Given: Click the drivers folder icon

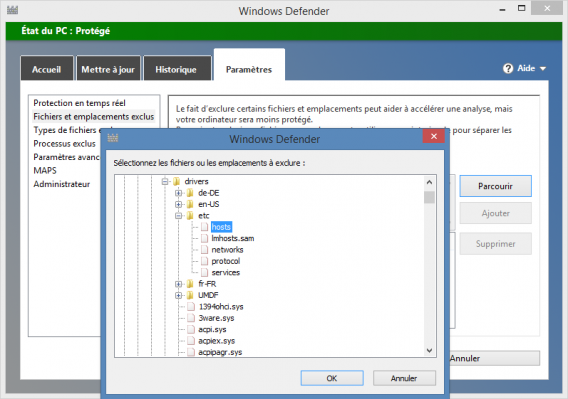Looking at the screenshot, I should tap(176, 181).
